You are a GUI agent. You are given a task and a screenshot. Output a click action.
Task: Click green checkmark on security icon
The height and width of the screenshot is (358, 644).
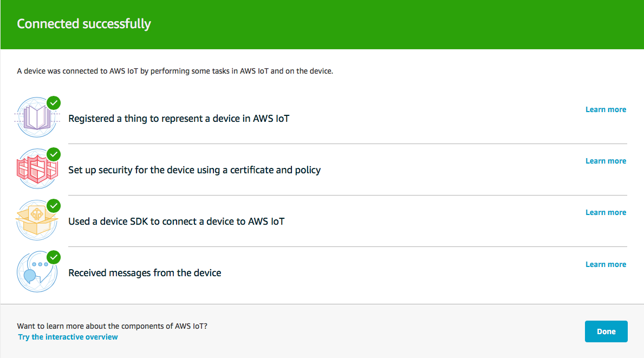(x=54, y=154)
